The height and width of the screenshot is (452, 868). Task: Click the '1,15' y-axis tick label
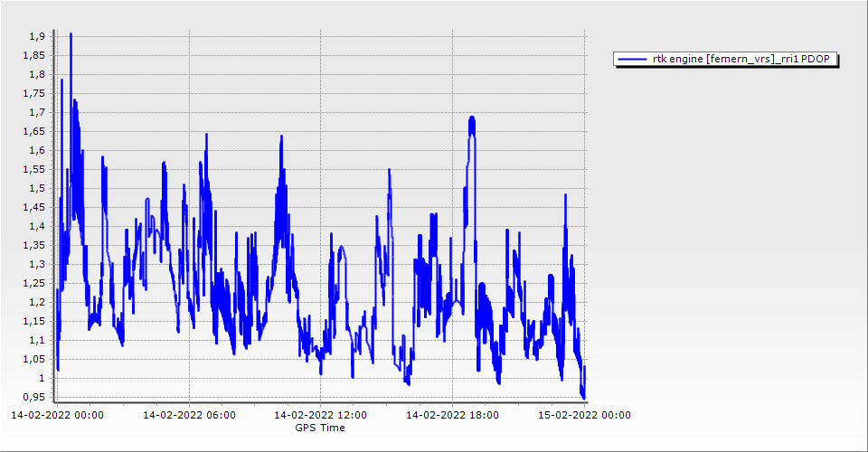click(33, 322)
